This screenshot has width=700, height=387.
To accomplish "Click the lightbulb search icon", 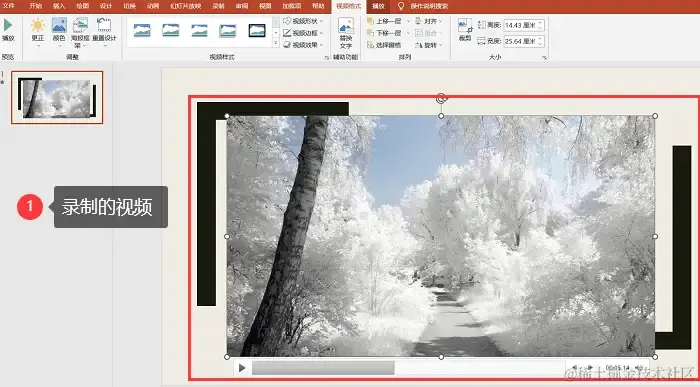I will [x=401, y=6].
